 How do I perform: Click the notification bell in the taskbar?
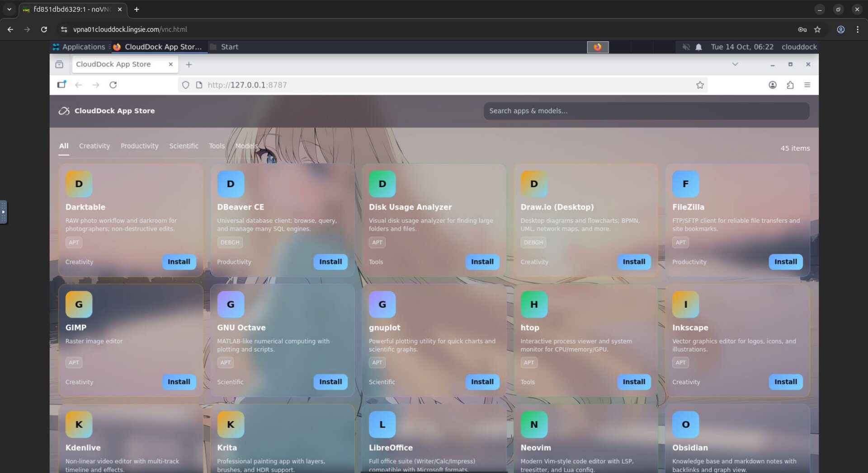click(698, 47)
